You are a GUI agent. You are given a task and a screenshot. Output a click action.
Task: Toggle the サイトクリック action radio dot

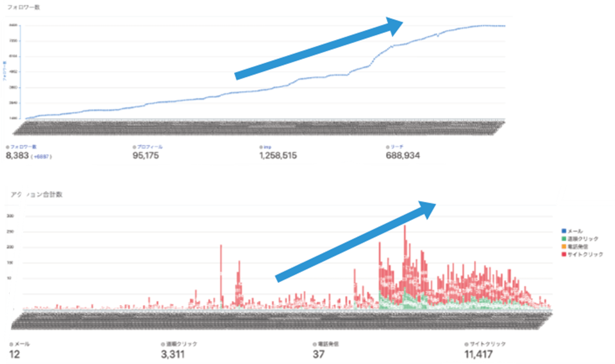[x=466, y=344]
